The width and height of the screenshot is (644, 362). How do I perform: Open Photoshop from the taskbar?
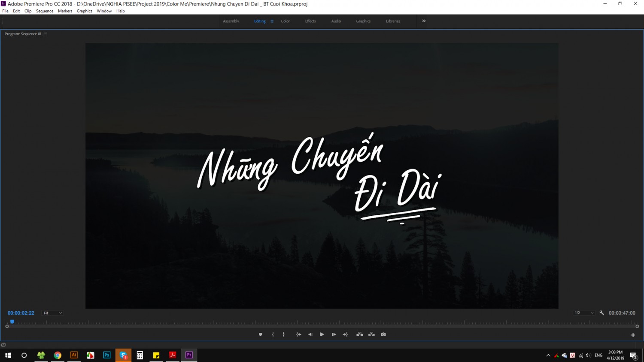(x=107, y=355)
